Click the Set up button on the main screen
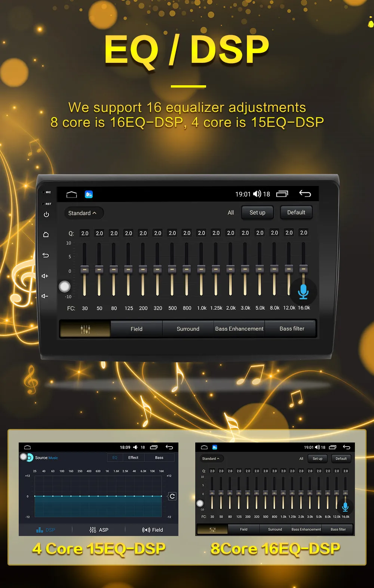374x588 pixels. pos(257,212)
